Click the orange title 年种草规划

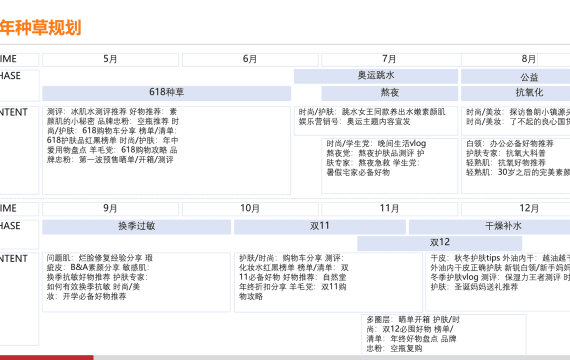[x=40, y=28]
